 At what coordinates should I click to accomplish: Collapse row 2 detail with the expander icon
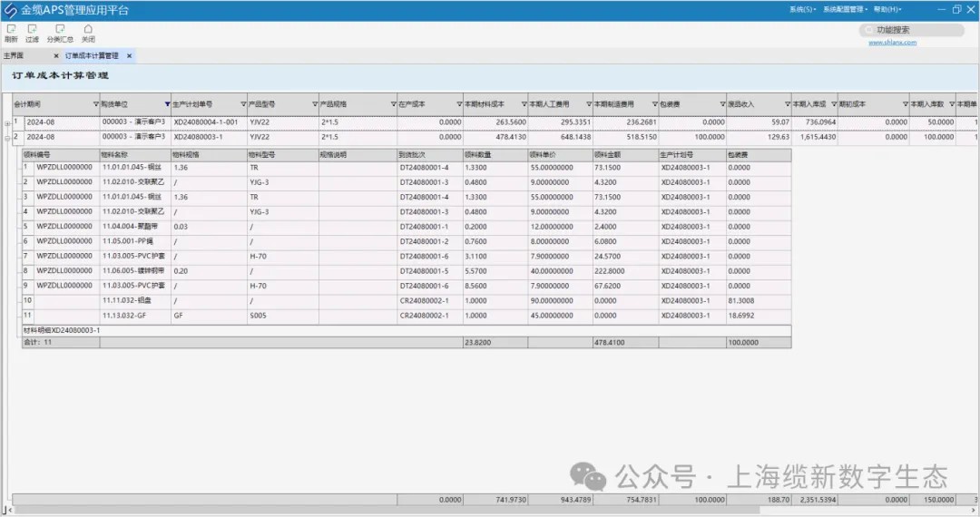7,138
